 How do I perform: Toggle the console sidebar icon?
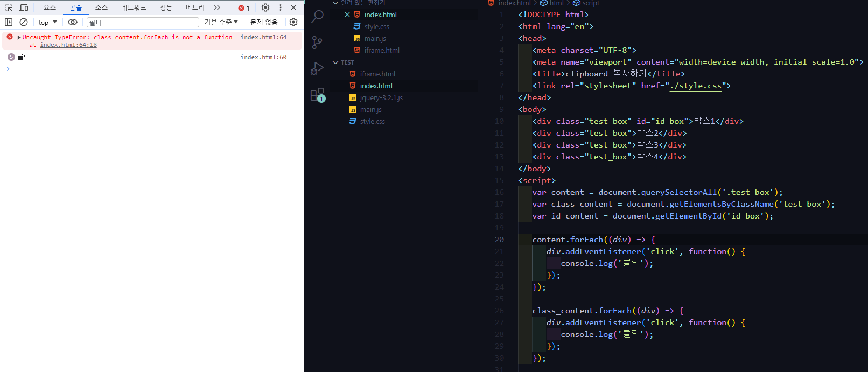point(9,22)
